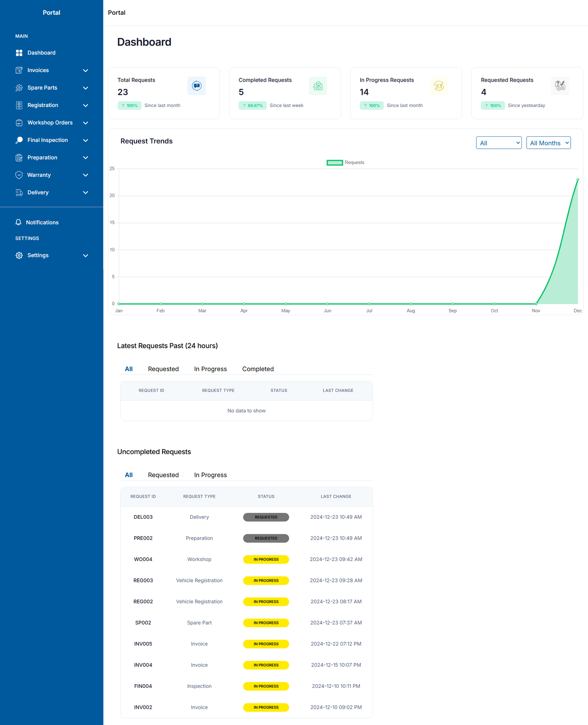Image resolution: width=588 pixels, height=725 pixels.
Task: Expand the Settings menu chevron
Action: (x=86, y=256)
